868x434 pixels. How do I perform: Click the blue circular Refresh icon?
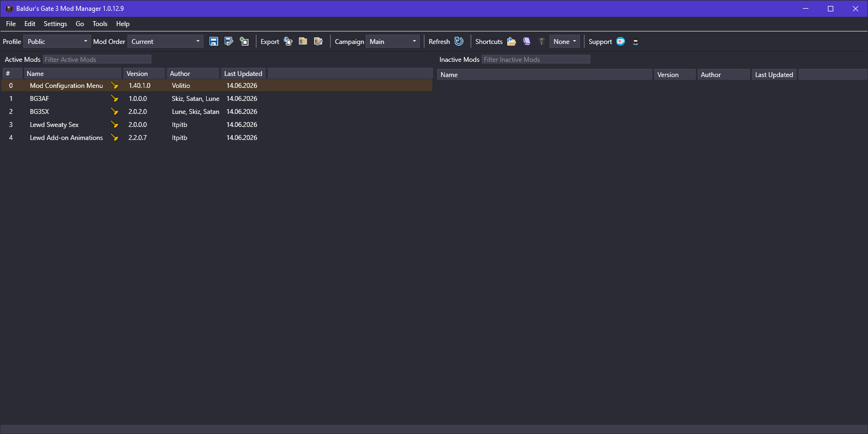click(x=459, y=41)
